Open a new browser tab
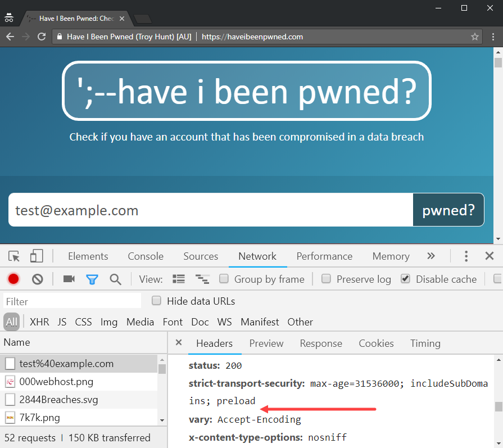Screen dimensions: 503x448 point(143,19)
